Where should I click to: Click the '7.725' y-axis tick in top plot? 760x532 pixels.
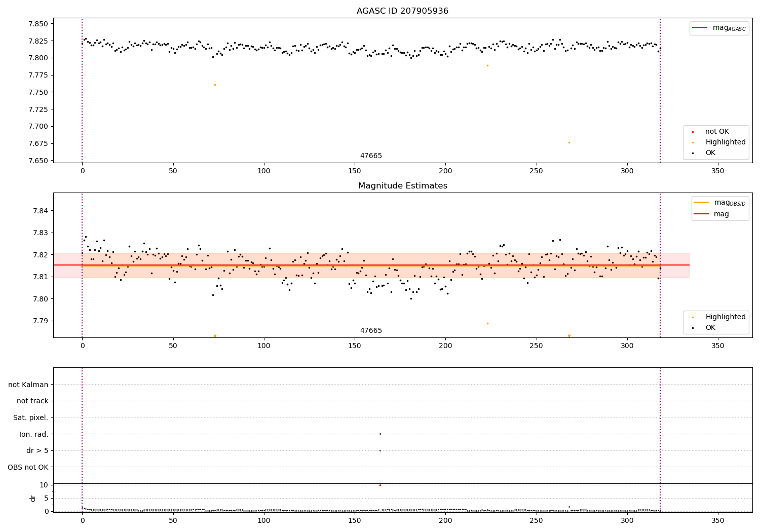click(x=38, y=109)
